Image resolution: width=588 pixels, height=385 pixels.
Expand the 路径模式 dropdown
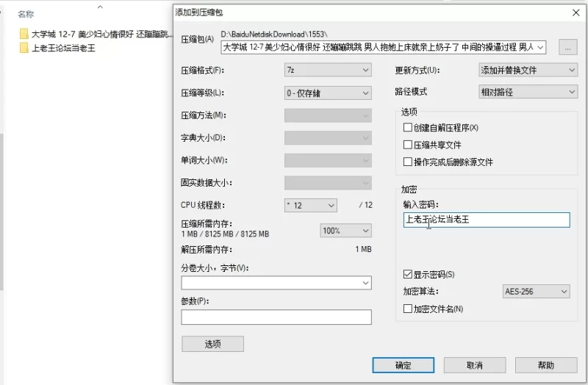[528, 92]
